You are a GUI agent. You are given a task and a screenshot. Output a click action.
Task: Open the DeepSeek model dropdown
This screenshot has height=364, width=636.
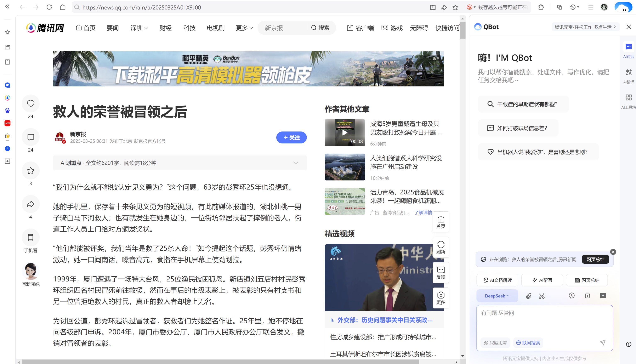click(x=497, y=296)
